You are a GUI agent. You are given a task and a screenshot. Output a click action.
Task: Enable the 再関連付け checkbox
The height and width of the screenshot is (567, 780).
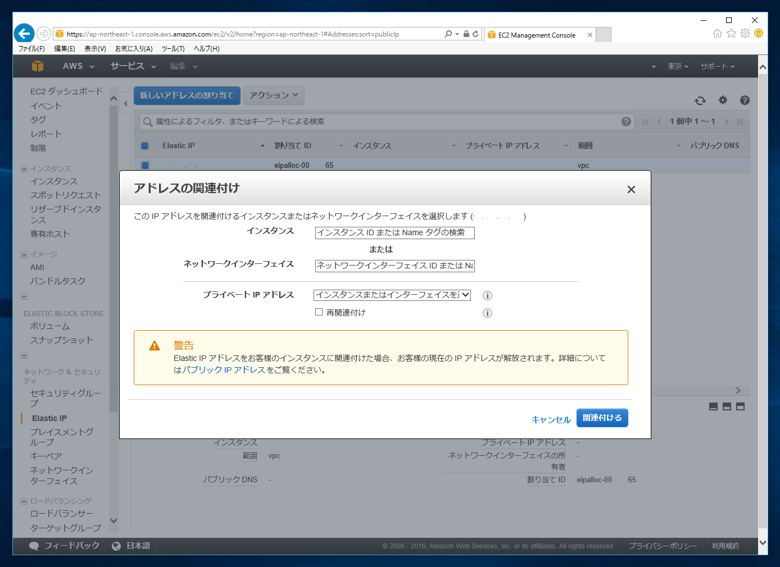click(x=319, y=312)
